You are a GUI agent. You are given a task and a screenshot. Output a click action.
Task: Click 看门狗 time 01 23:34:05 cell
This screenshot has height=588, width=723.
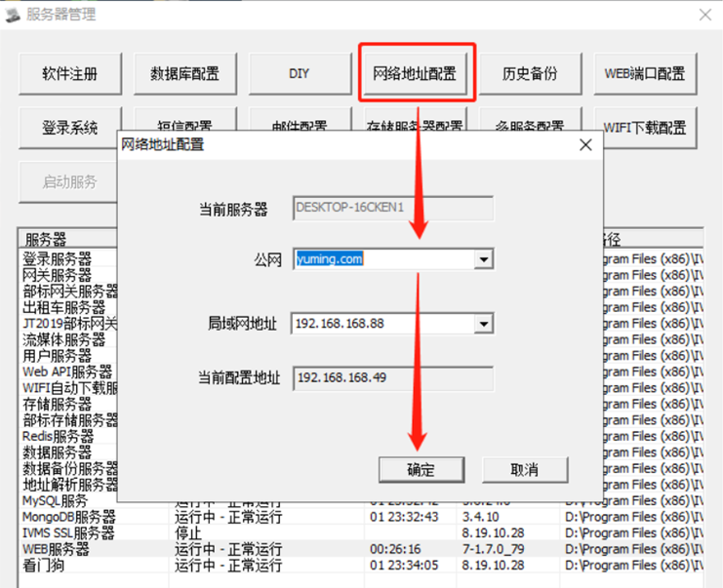tap(404, 566)
